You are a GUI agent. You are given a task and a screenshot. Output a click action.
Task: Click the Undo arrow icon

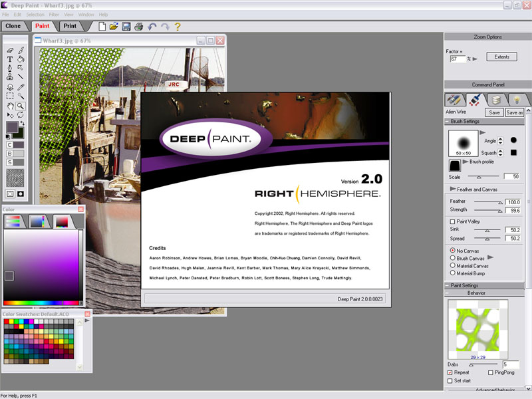click(152, 27)
